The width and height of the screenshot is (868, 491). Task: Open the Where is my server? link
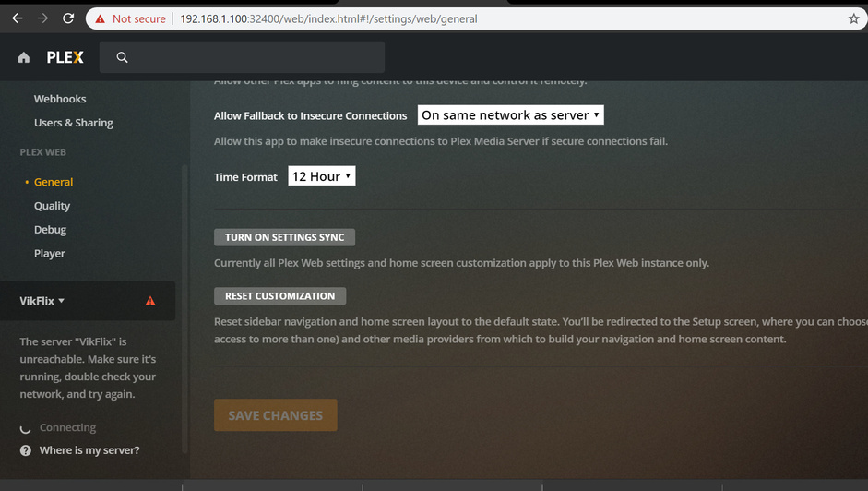pos(89,450)
